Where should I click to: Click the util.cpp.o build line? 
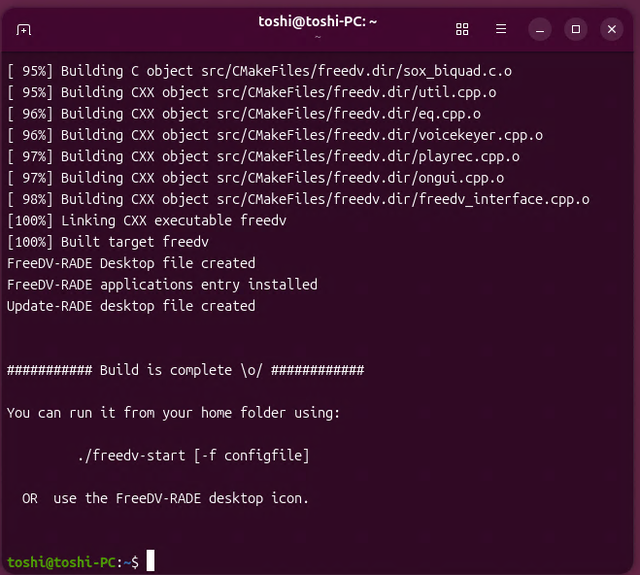click(252, 93)
